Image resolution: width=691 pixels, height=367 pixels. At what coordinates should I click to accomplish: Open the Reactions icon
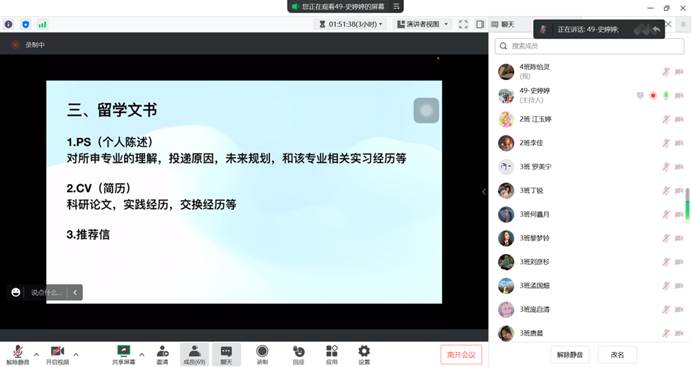[298, 355]
